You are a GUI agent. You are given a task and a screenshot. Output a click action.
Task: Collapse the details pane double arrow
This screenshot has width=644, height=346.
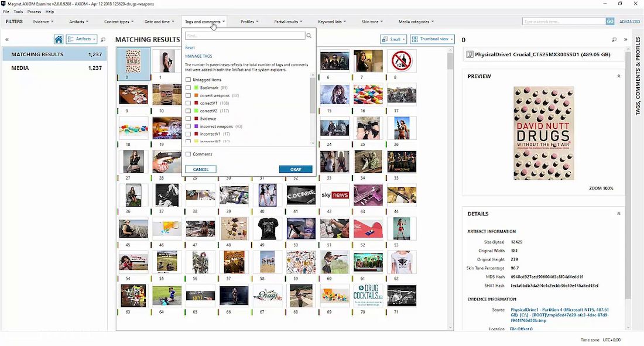pyautogui.click(x=625, y=40)
